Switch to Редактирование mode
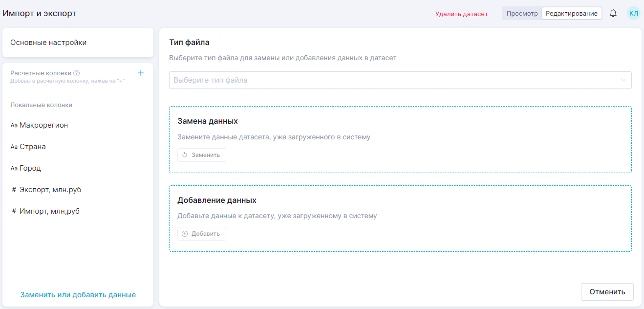This screenshot has height=309, width=644. [571, 14]
